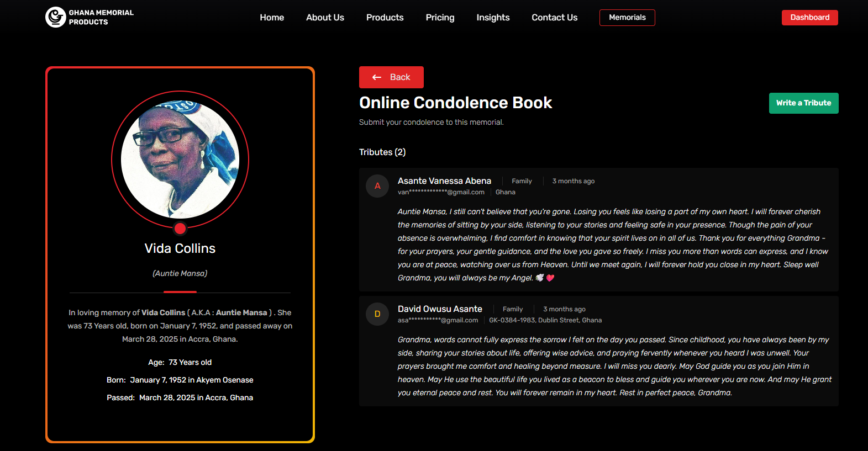The width and height of the screenshot is (868, 451).
Task: Go to the About Us page
Action: point(325,18)
